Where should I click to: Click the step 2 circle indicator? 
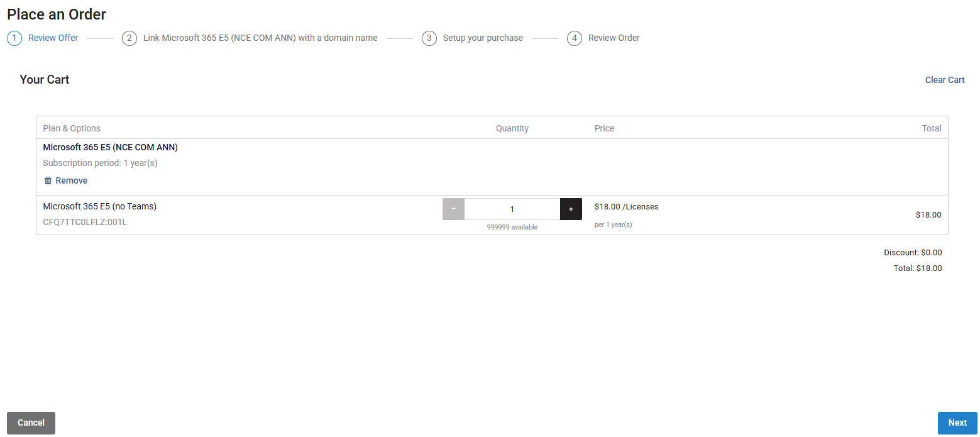[129, 38]
